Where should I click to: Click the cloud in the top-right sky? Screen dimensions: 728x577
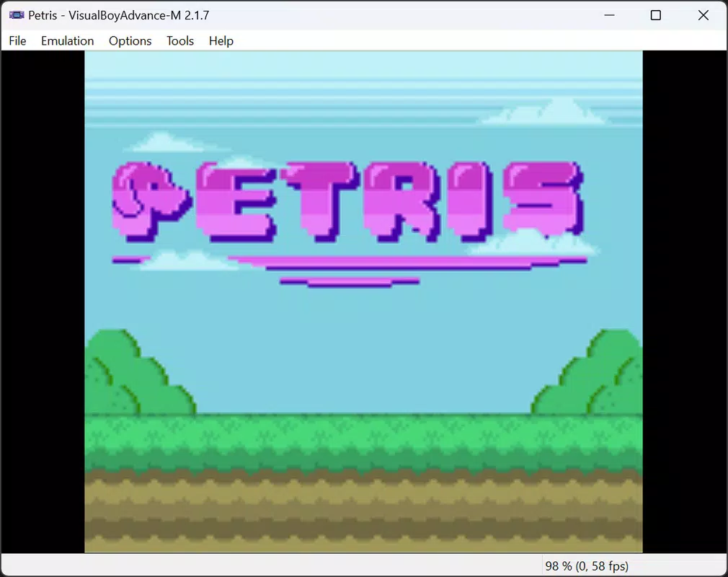[544, 112]
